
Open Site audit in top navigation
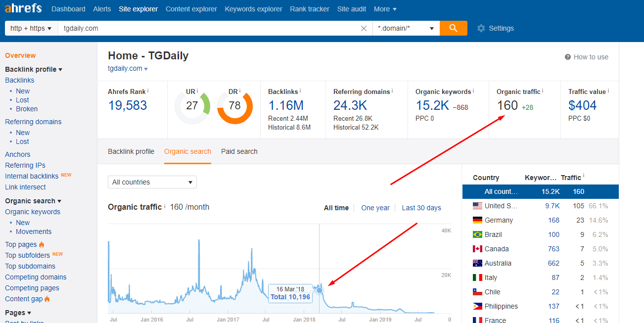[352, 9]
